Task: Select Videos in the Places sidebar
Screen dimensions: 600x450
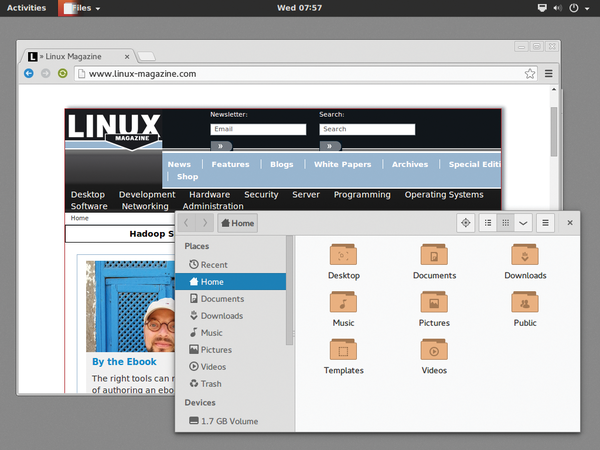Action: 231,367
